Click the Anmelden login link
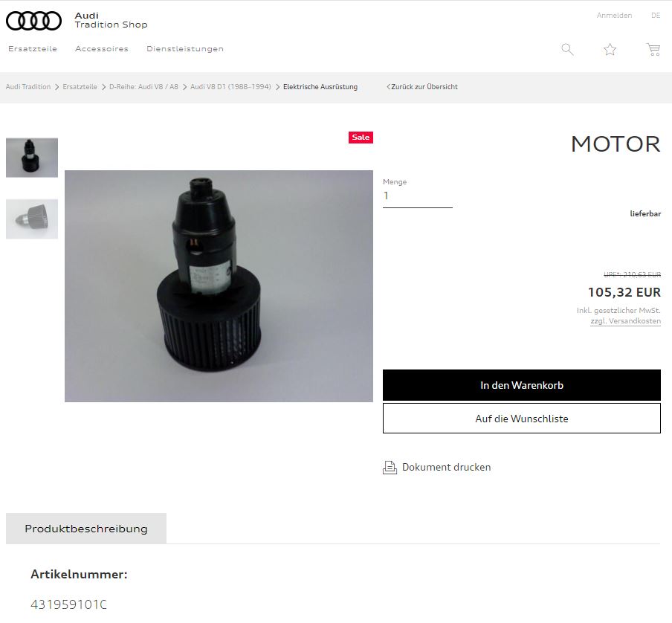Viewport: 672px width, 623px height. pos(614,16)
